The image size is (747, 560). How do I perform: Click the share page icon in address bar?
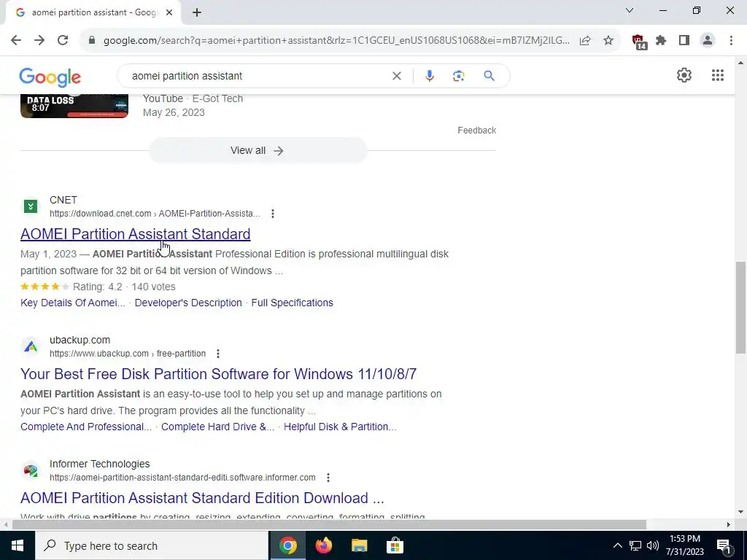(x=585, y=41)
